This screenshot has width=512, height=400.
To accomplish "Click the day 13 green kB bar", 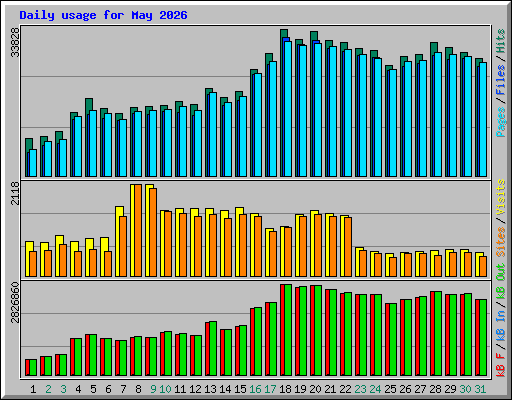I will click(213, 349).
